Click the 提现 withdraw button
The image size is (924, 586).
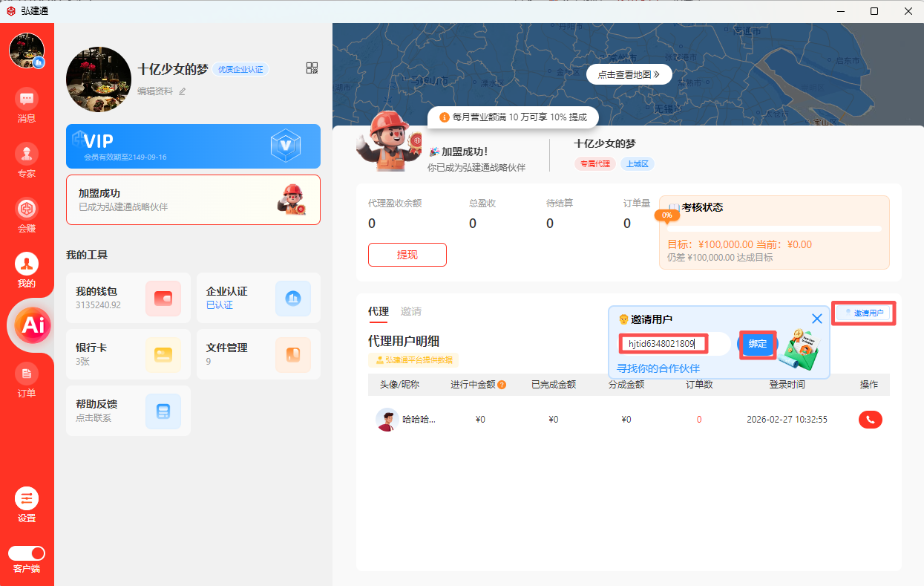[407, 255]
